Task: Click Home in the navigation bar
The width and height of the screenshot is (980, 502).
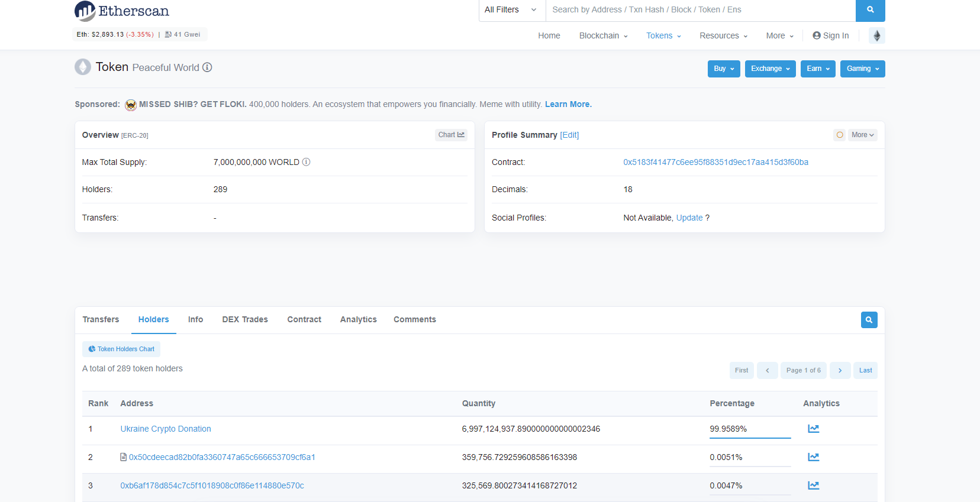Action: [x=549, y=35]
